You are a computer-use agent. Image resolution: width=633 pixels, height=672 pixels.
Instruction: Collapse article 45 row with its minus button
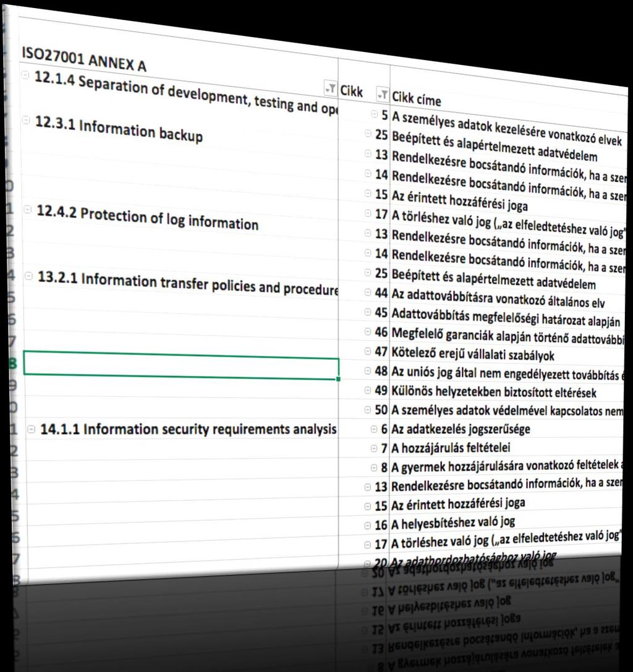coord(368,312)
